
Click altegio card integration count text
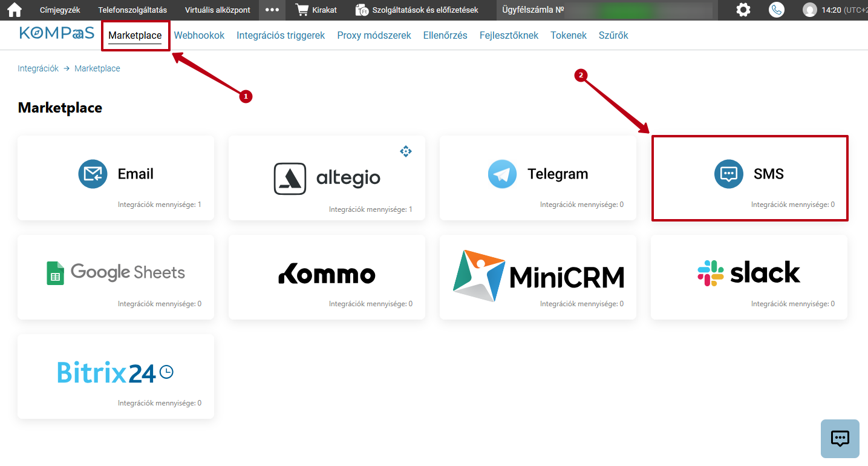[371, 209]
